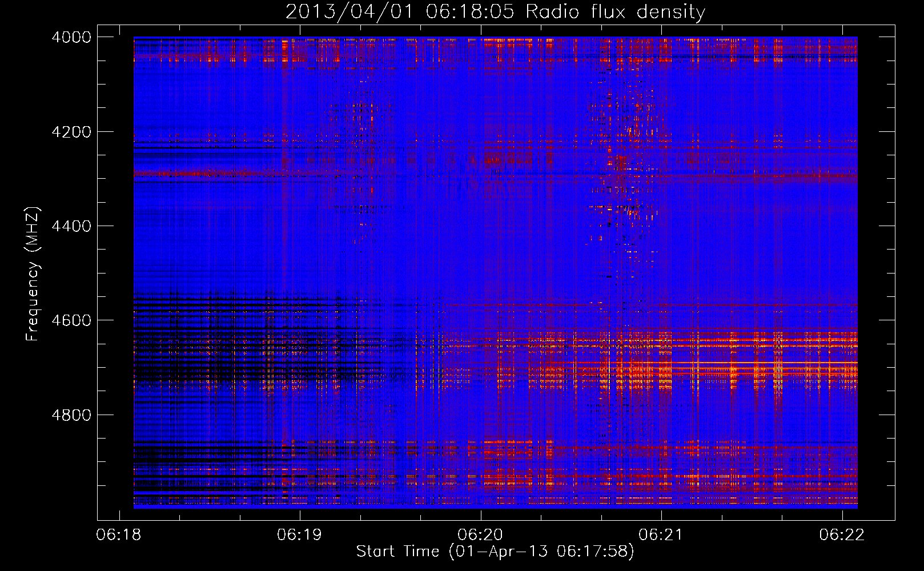Viewport: 924px width, 571px height.
Task: Click the 06:20 time axis label
Action: [x=480, y=535]
